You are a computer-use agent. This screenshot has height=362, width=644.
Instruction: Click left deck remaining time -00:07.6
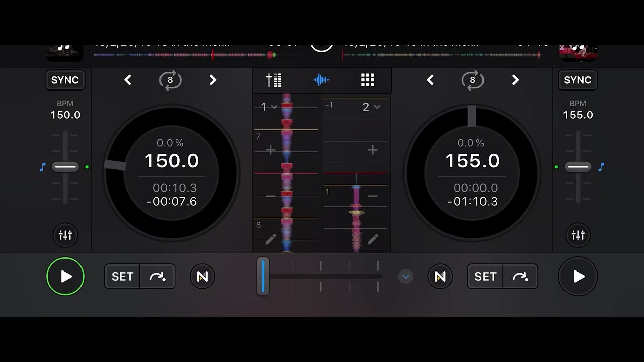[x=172, y=202]
